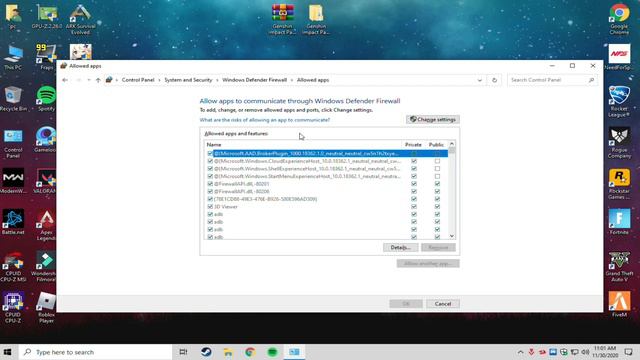This screenshot has height=360, width=640.
Task: Select the This PC desktop icon
Action: tap(13, 58)
